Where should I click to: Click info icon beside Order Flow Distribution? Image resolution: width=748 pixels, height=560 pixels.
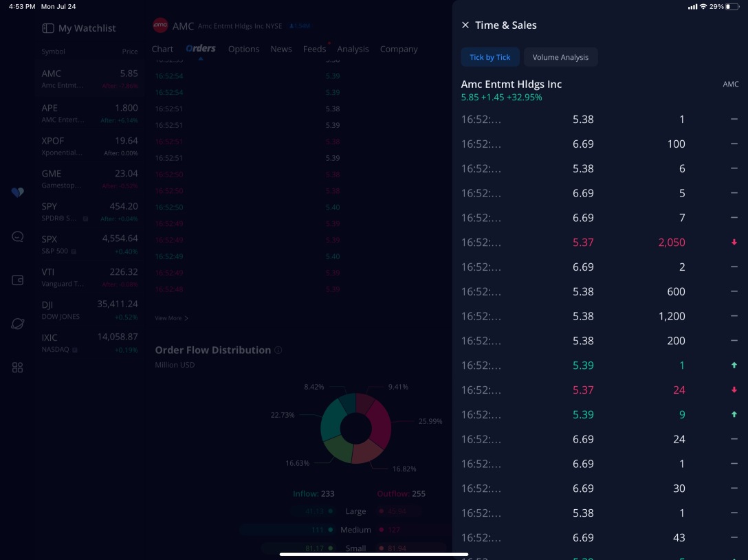point(278,350)
